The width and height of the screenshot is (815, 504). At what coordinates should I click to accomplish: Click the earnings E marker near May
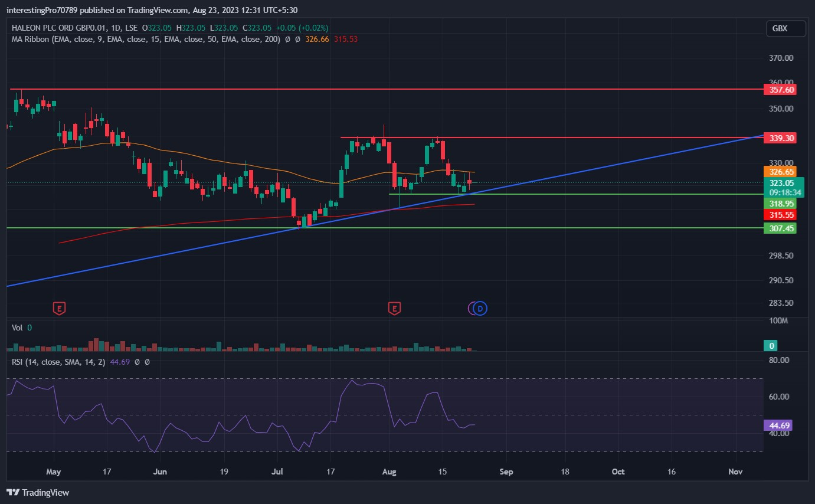click(x=59, y=307)
